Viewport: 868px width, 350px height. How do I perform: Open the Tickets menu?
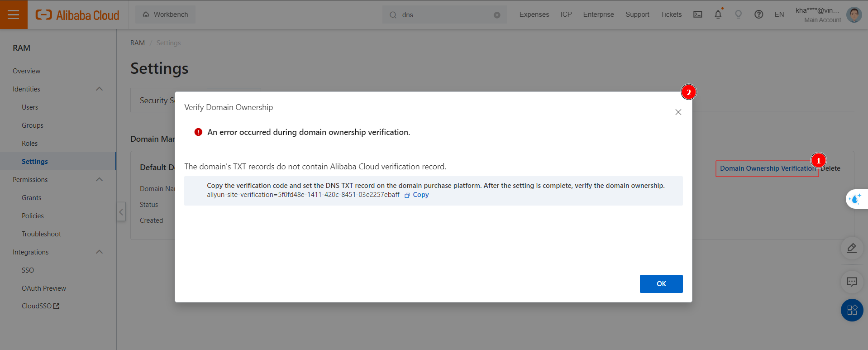[671, 14]
